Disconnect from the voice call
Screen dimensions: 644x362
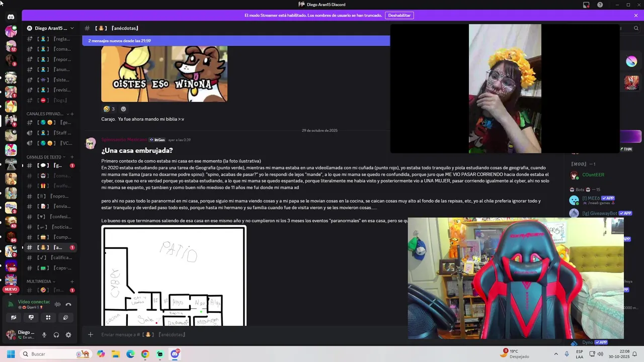[x=68, y=304]
